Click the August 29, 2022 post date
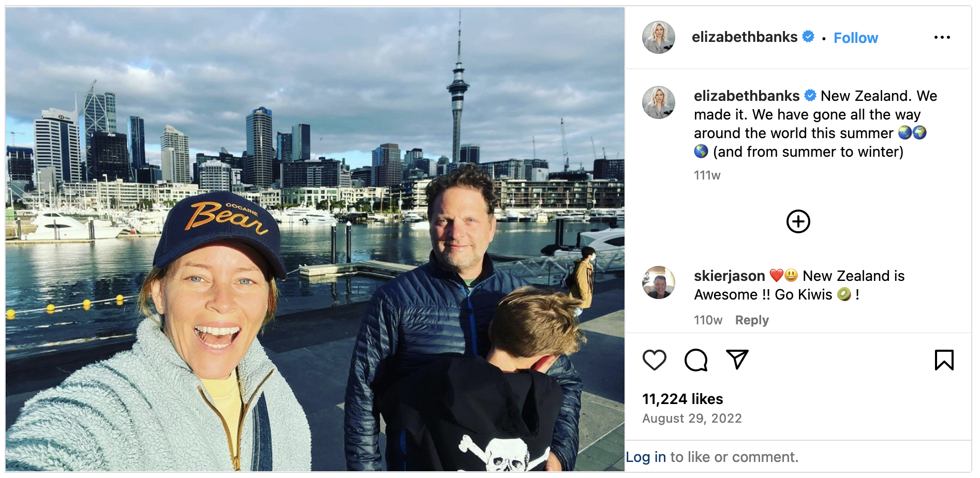This screenshot has width=980, height=478. [x=692, y=419]
